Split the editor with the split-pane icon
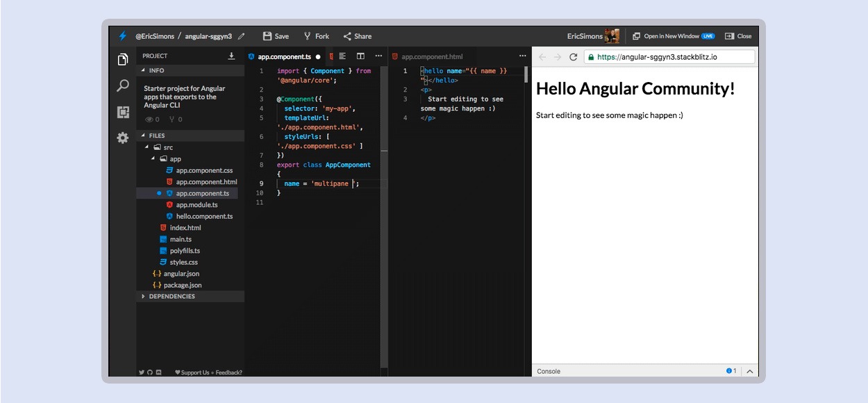 tap(360, 56)
